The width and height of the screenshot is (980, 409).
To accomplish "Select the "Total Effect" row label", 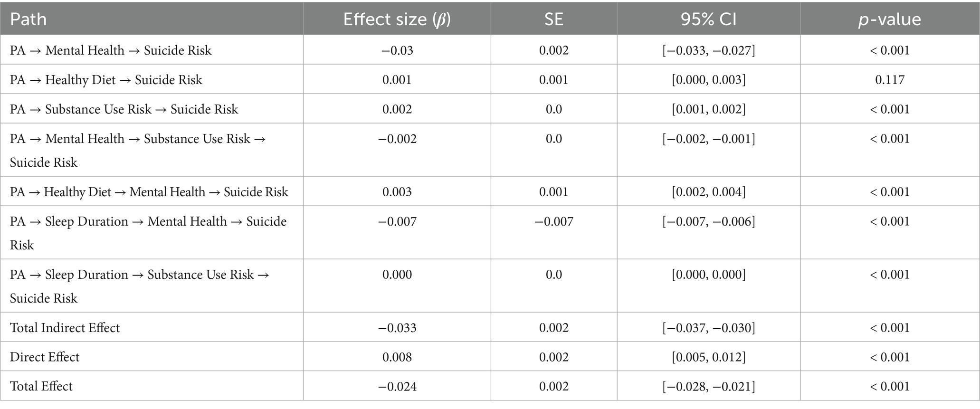I will 41,386.
